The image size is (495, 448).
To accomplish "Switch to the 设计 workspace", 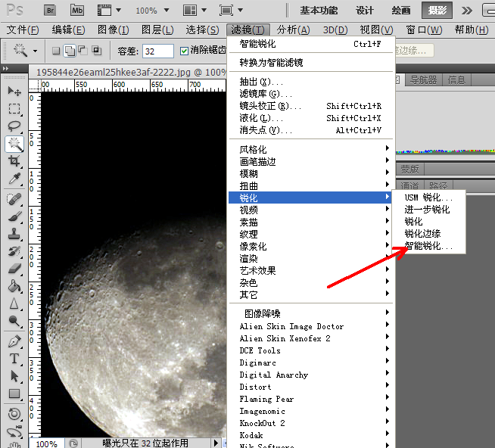I will (365, 11).
